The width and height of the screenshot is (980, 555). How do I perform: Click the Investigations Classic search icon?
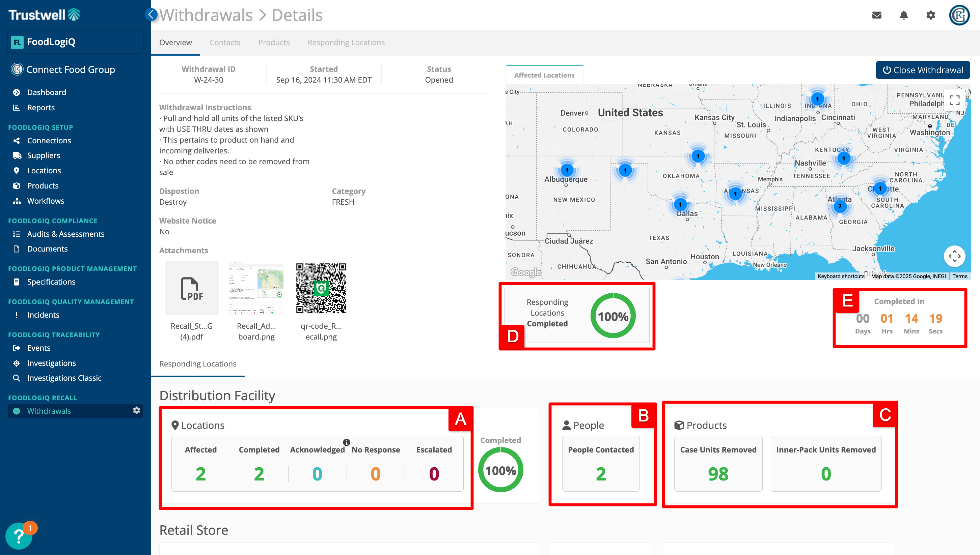(x=17, y=378)
